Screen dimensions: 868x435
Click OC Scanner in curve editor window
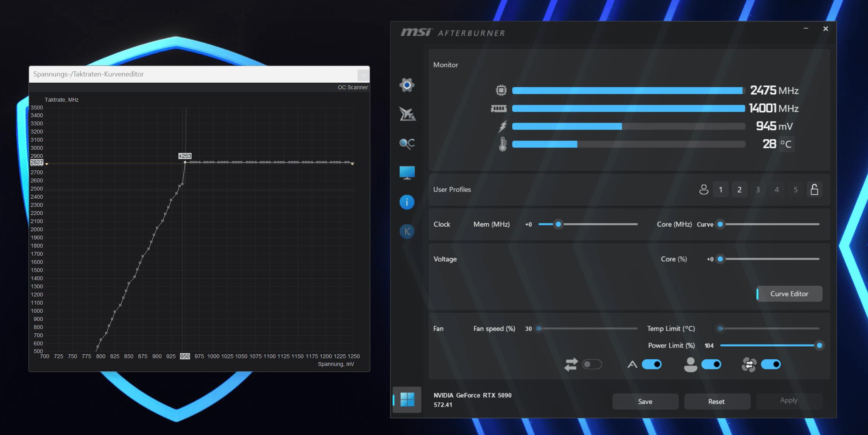pos(353,87)
